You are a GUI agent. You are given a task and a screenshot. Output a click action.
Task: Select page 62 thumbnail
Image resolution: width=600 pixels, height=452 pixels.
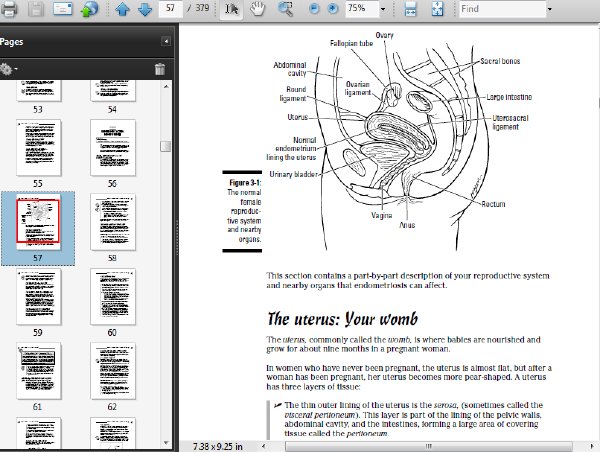[113, 371]
